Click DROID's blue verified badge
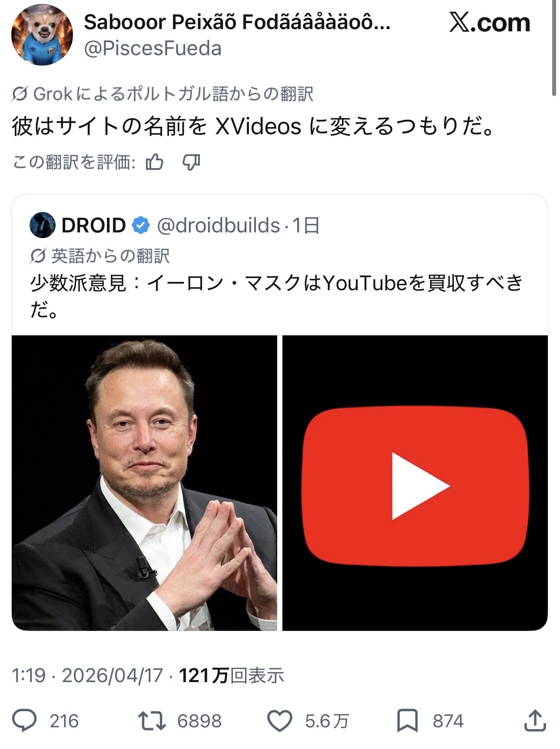The image size is (560, 749). coord(141,225)
